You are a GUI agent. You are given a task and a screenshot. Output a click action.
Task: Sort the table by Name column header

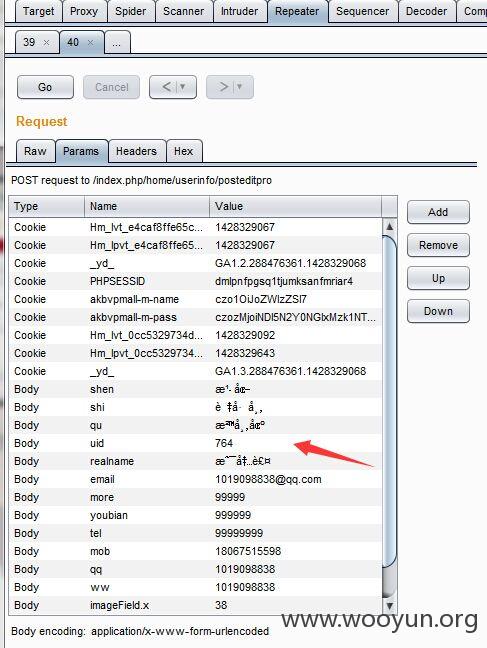[147, 206]
